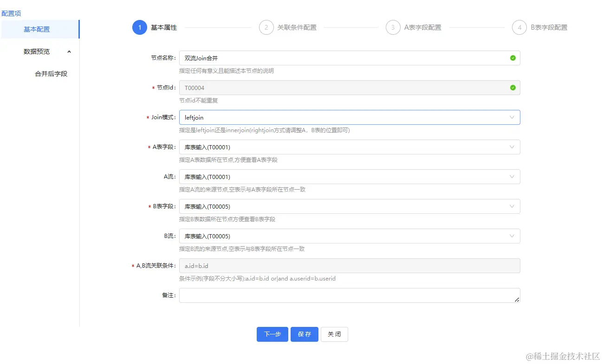Click the leftjoin/innerjoin hint text
The image size is (603, 364).
coord(265,130)
